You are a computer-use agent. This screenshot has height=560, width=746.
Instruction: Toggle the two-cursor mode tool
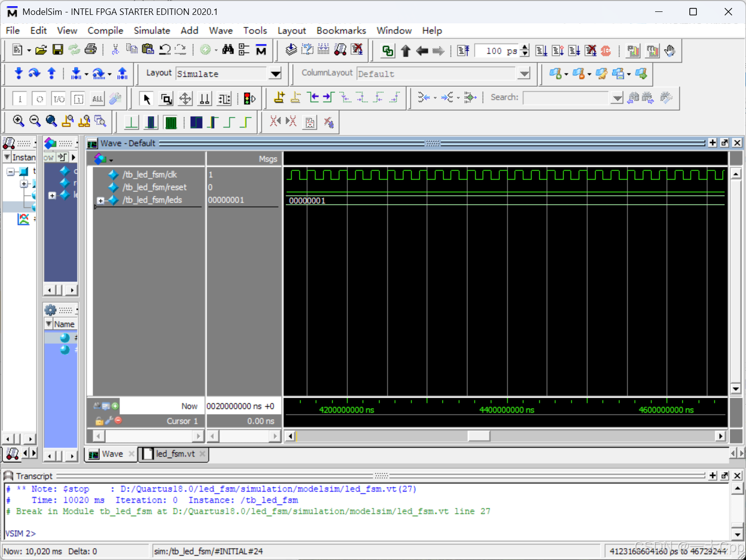pos(205,99)
